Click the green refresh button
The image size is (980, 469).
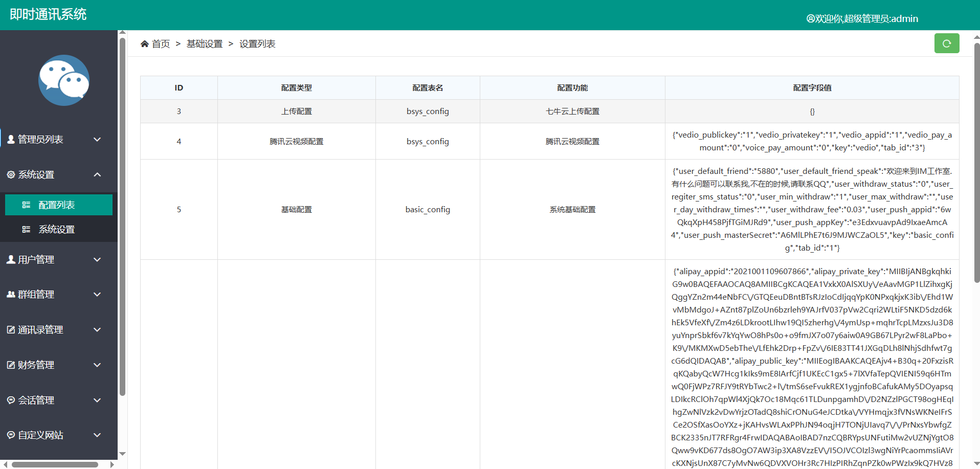[946, 43]
